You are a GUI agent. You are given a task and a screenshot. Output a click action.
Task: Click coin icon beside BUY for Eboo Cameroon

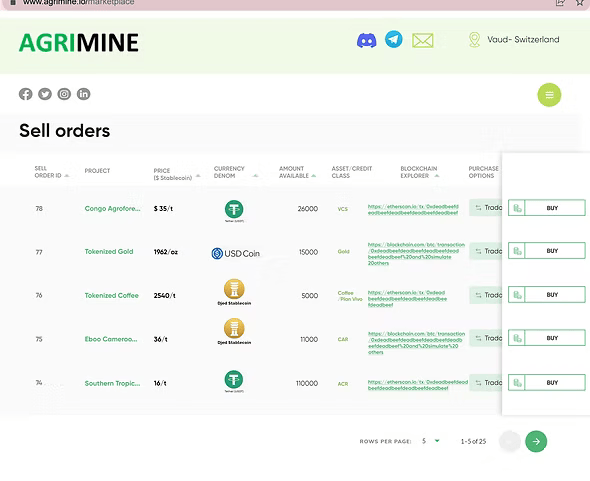click(517, 338)
